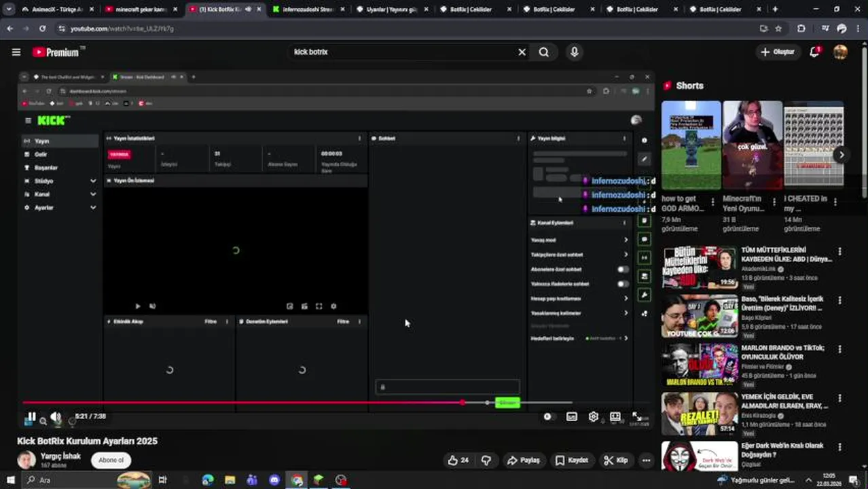
Task: Reload the YouTube page
Action: coord(42,29)
